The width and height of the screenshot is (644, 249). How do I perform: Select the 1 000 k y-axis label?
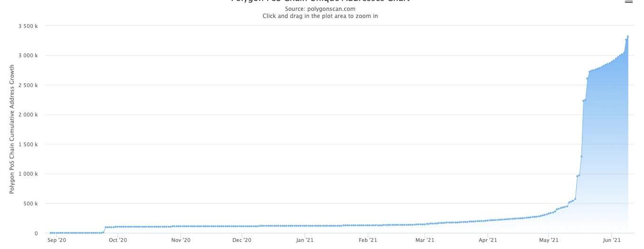pyautogui.click(x=28, y=174)
